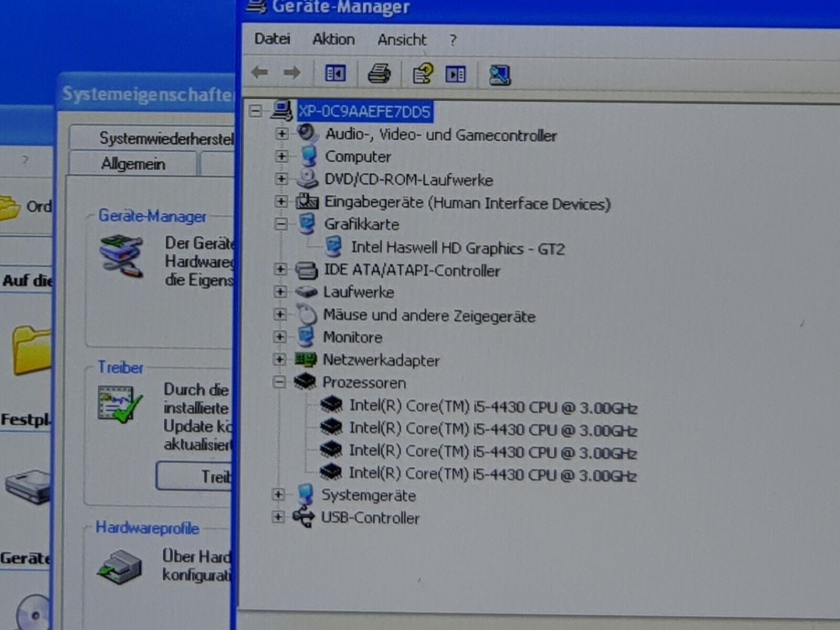This screenshot has width=840, height=630.
Task: Click the Back arrow toolbar icon
Action: (x=260, y=72)
